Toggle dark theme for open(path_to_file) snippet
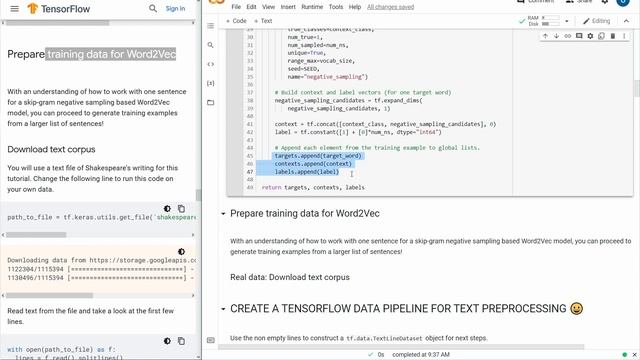Viewport: 640px width, 360px height. pyautogui.click(x=167, y=341)
